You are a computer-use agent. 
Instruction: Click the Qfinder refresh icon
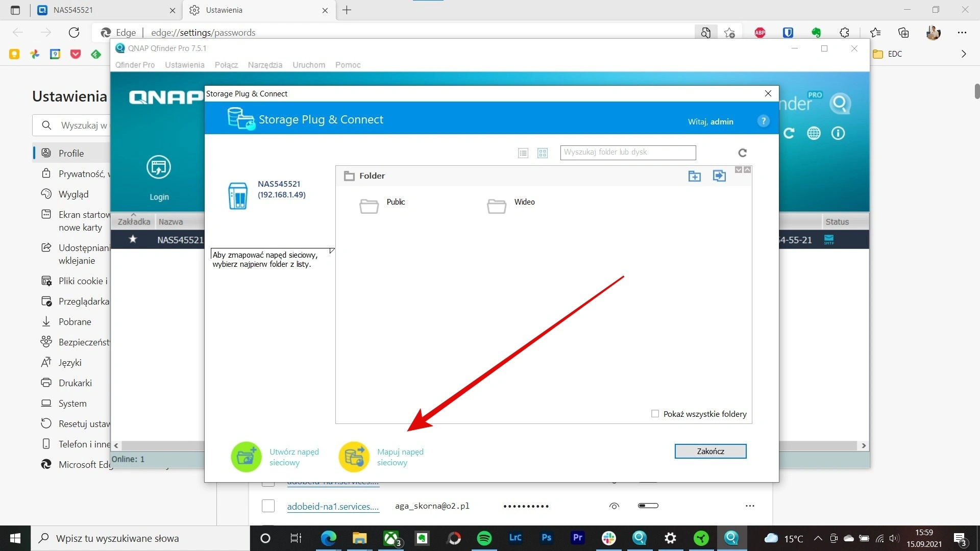tap(789, 133)
